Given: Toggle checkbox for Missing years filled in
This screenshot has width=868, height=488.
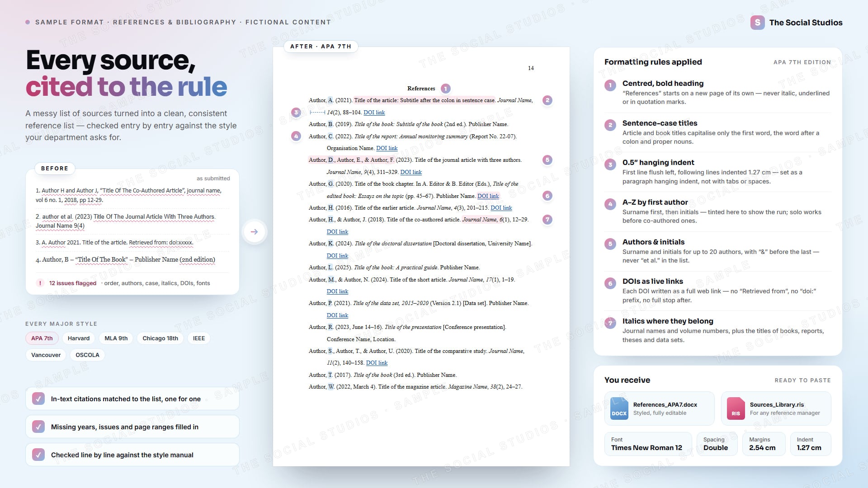Looking at the screenshot, I should pyautogui.click(x=38, y=427).
